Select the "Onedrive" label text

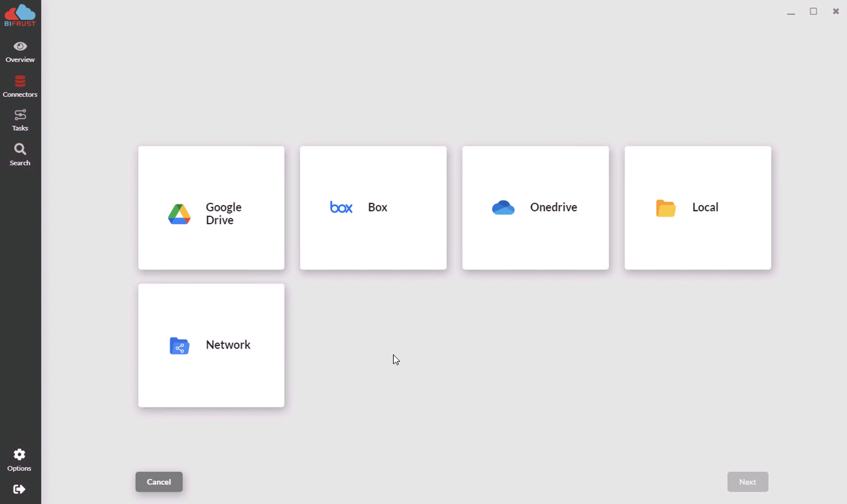pos(553,207)
